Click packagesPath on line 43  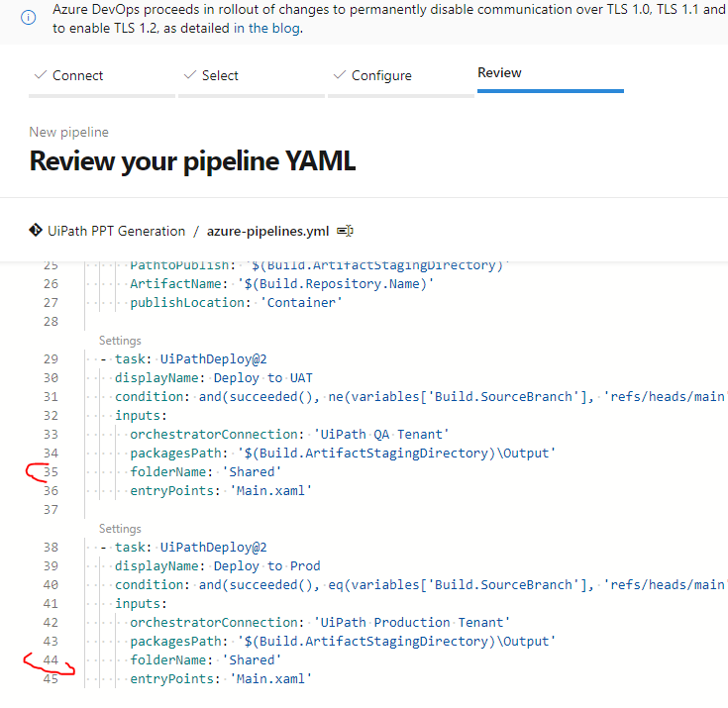coord(343,641)
